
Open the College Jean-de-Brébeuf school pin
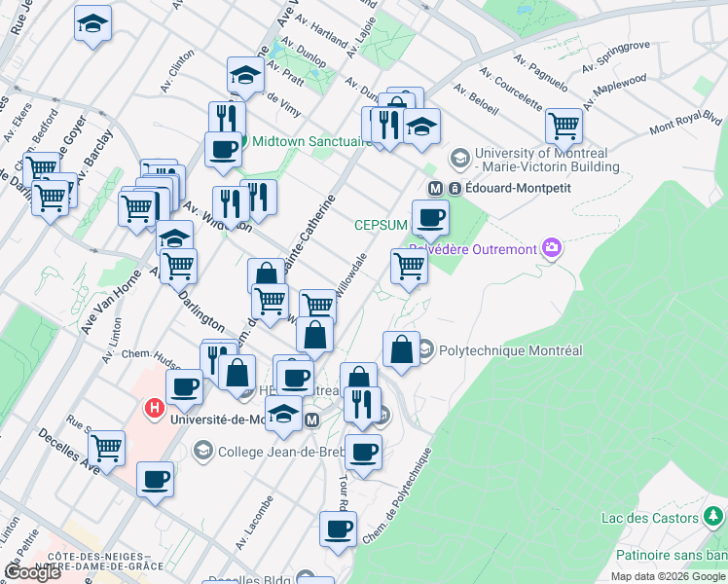click(x=202, y=451)
